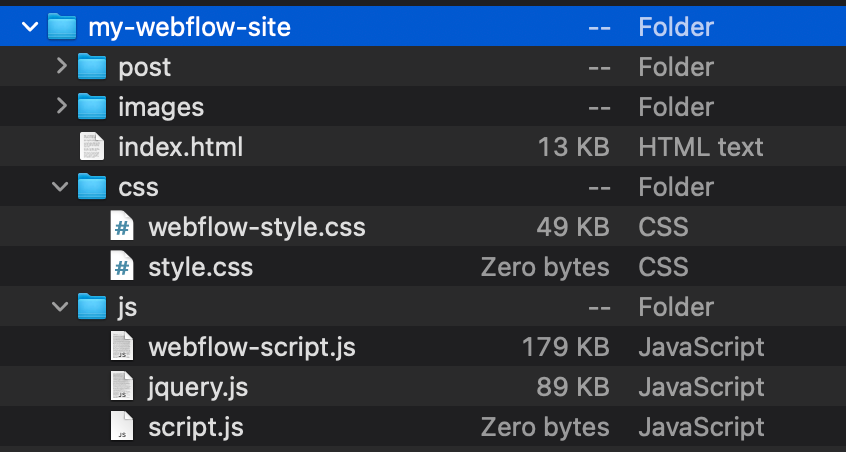The image size is (846, 452).
Task: Click the 49 KB size value
Action: point(573,227)
